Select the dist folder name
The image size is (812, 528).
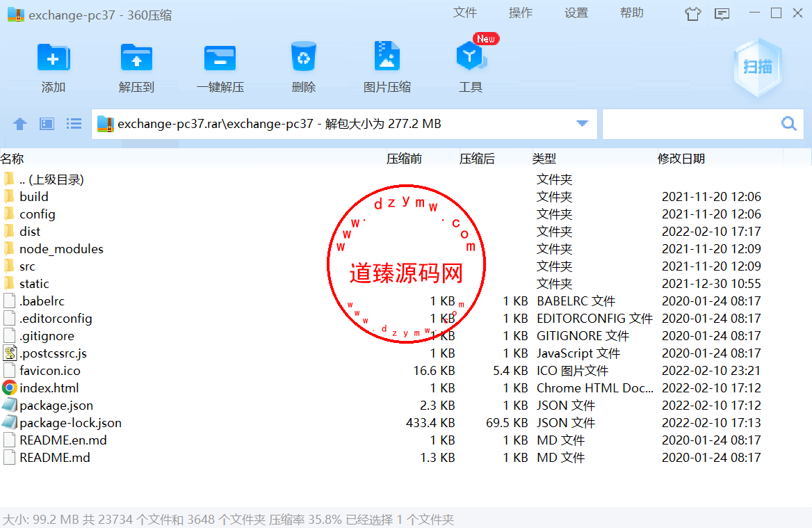pos(30,231)
